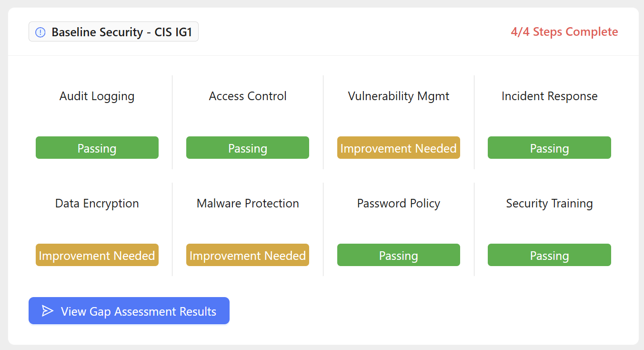
Task: Click Malware Protection's Improvement Needed status
Action: coord(248,255)
